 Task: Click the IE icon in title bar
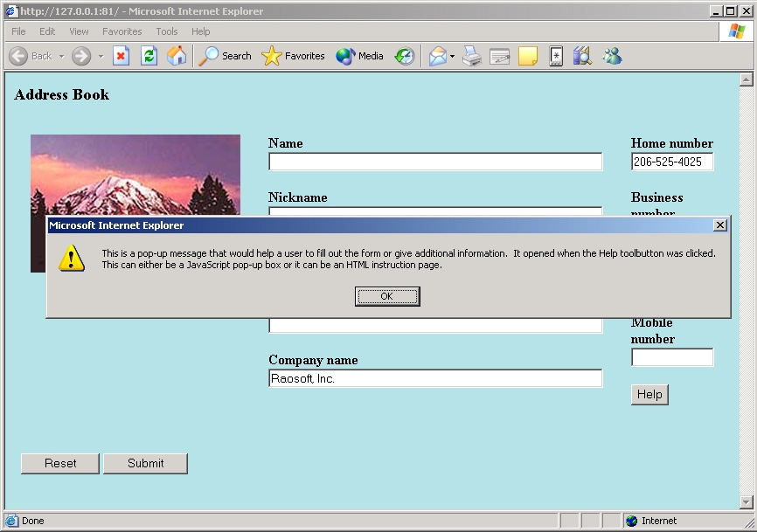(x=11, y=11)
